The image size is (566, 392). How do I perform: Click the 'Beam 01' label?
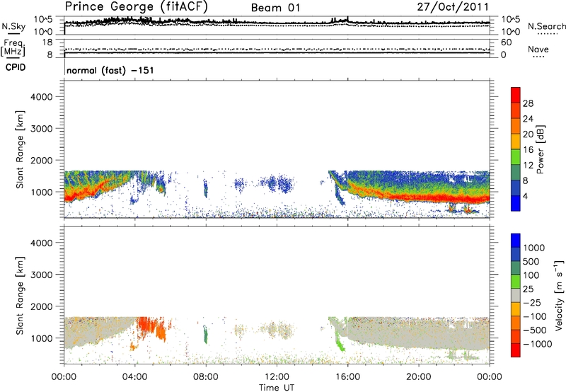point(275,8)
